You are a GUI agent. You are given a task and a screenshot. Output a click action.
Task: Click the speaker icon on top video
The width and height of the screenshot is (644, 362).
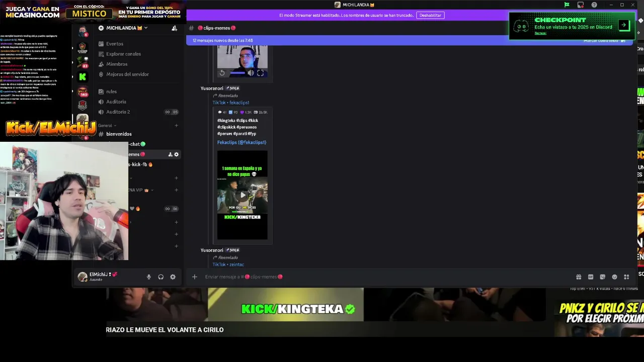pyautogui.click(x=251, y=73)
